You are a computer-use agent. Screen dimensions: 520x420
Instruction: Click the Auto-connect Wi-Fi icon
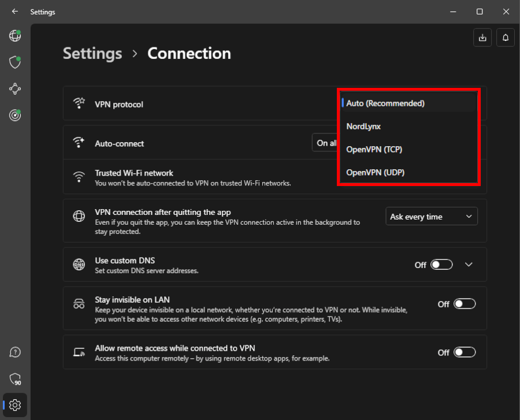tap(79, 142)
